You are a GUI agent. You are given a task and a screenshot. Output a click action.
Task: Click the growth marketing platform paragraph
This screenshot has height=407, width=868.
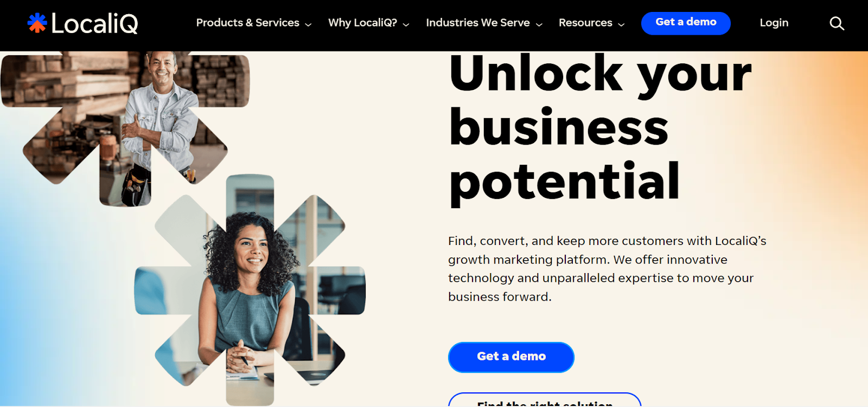pyautogui.click(x=607, y=269)
